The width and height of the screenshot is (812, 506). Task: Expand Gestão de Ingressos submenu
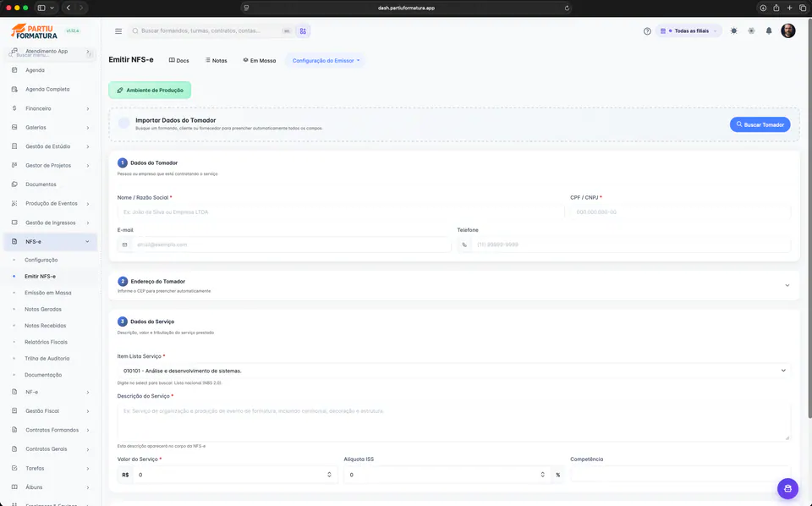(87, 223)
